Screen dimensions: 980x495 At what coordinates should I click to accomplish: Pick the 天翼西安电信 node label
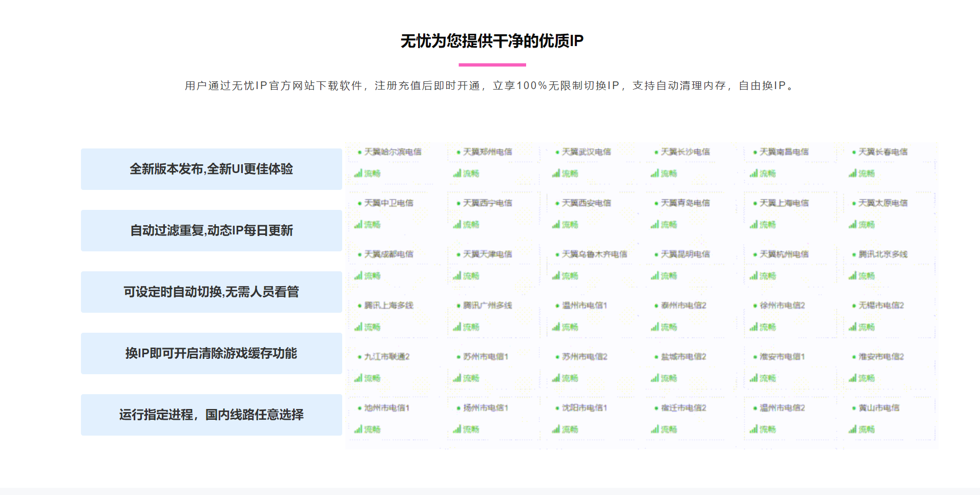[587, 203]
